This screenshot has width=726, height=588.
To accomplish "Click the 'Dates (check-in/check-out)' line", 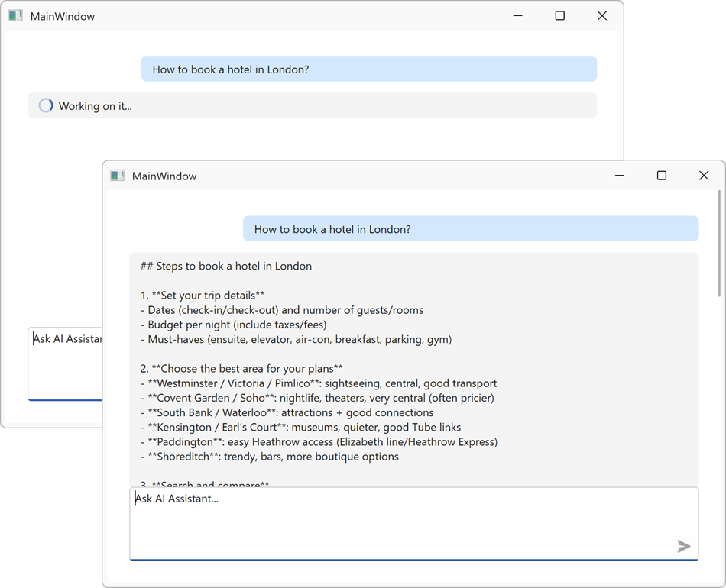I will pyautogui.click(x=282, y=310).
